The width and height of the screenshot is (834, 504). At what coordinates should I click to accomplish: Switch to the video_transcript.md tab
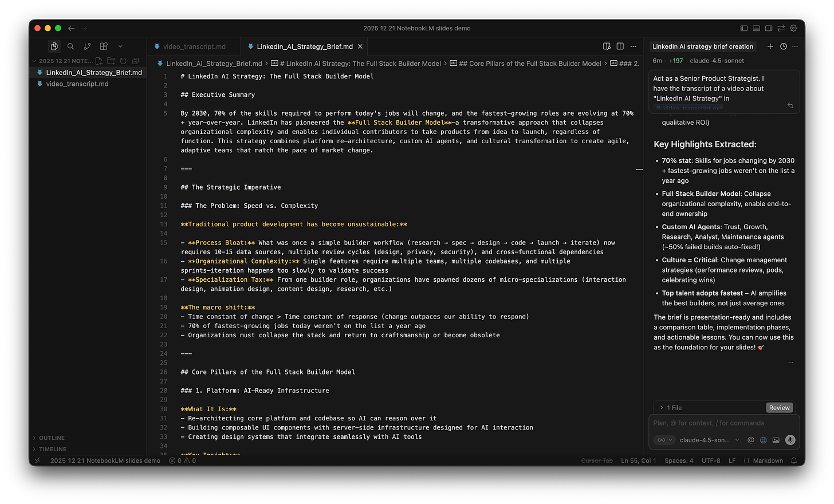click(194, 46)
